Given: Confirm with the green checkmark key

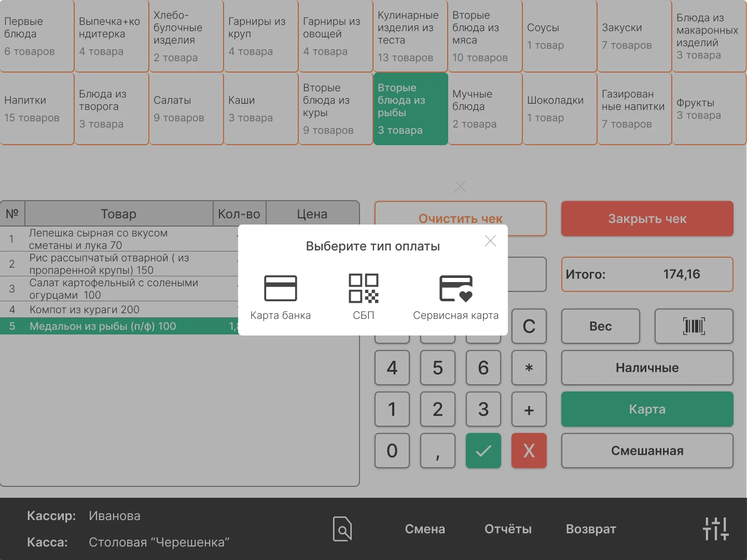Looking at the screenshot, I should tap(483, 451).
